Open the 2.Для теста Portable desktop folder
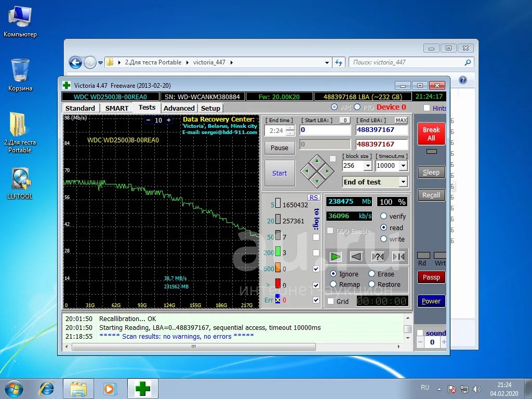This screenshot has height=399, width=532. coord(20,132)
